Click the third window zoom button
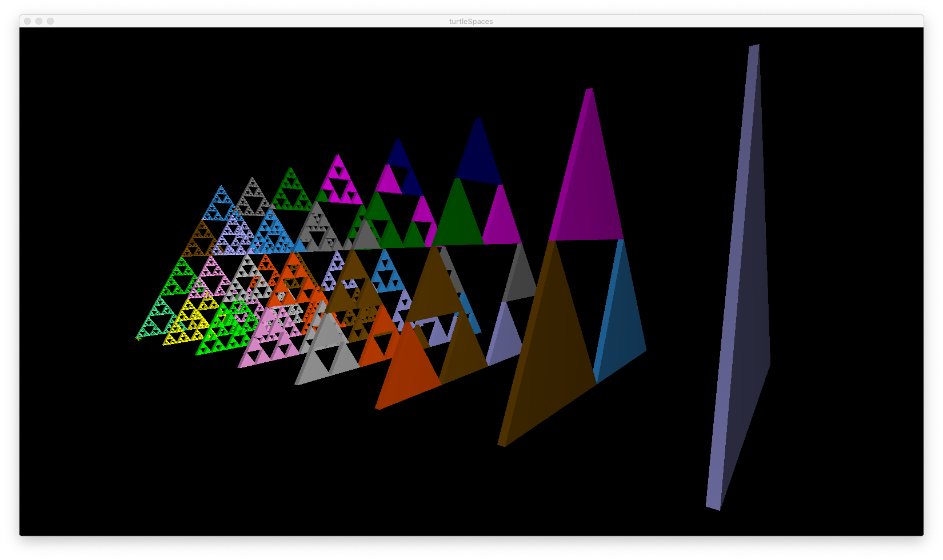This screenshot has height=560, width=943. click(50, 21)
